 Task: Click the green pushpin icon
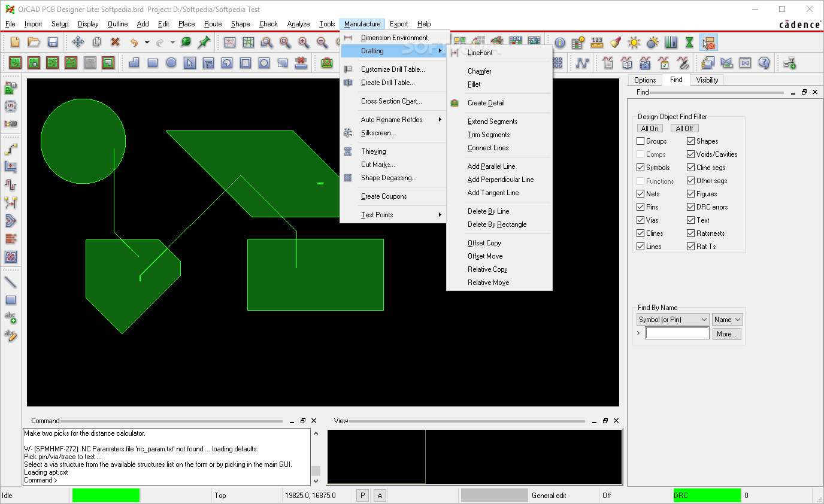coord(204,42)
